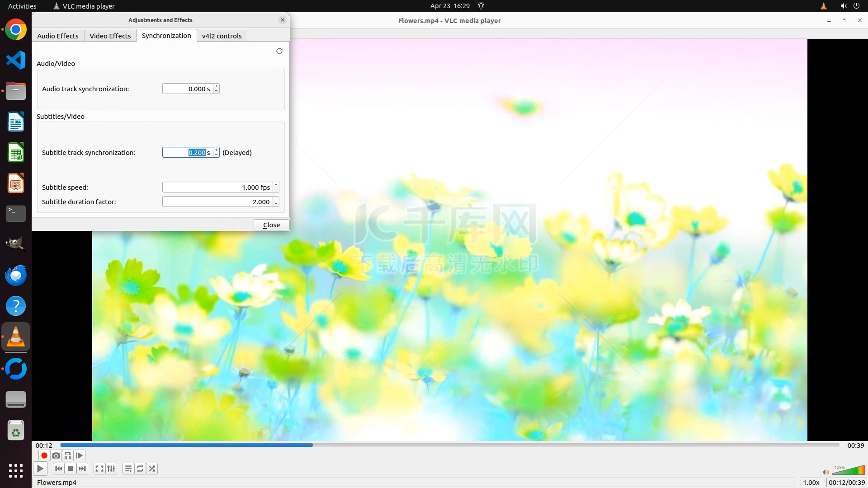Click the 1.00x playback speed label

811,482
